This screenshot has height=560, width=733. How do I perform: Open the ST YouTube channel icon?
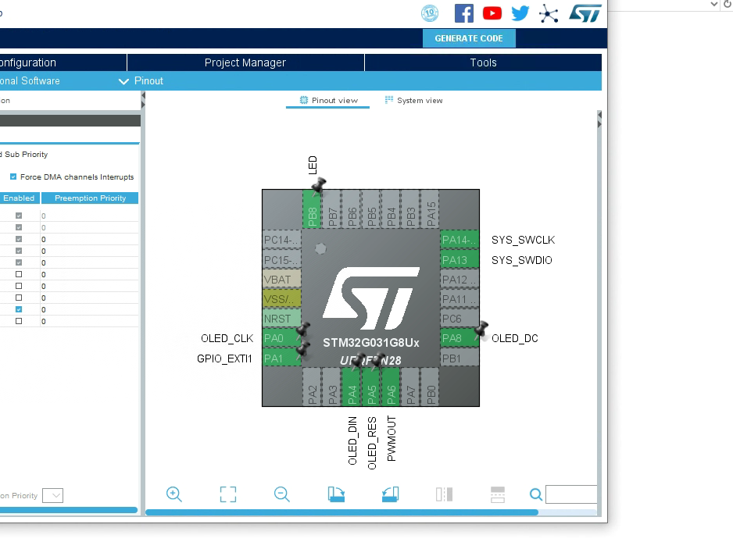[492, 13]
